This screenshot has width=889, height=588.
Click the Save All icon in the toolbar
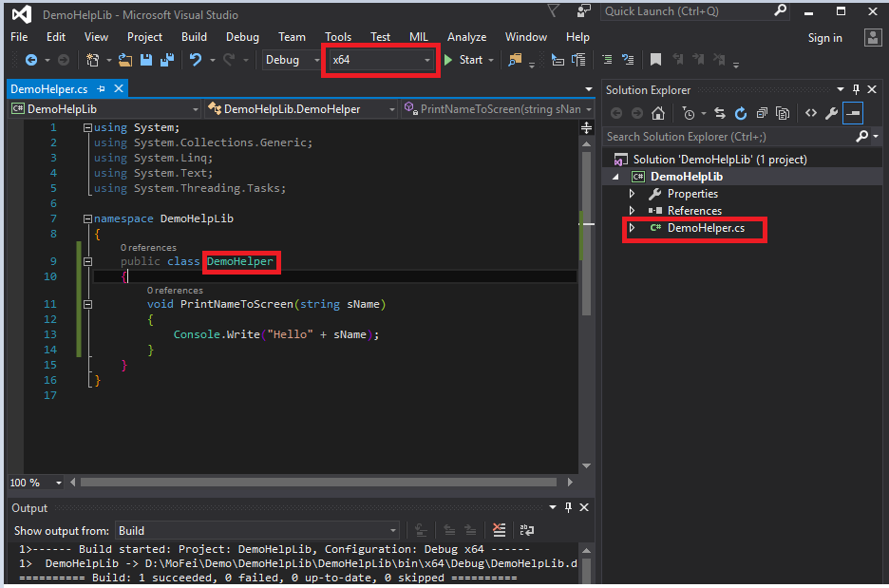(166, 60)
